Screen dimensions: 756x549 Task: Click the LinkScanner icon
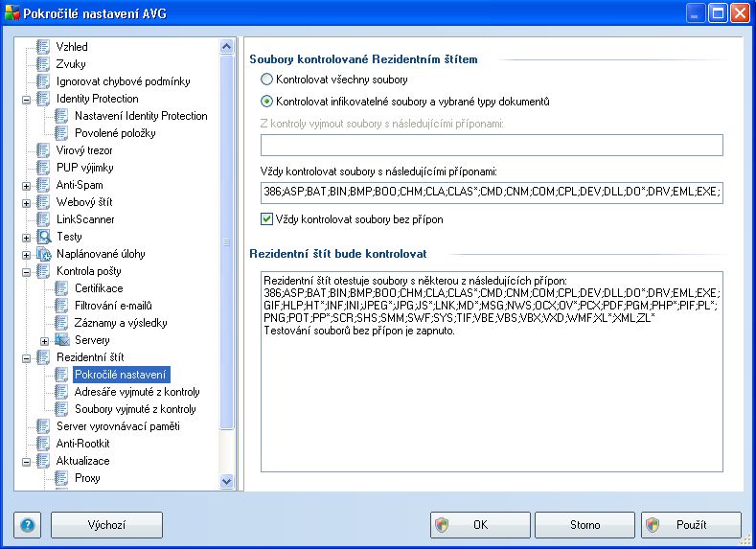(43, 219)
